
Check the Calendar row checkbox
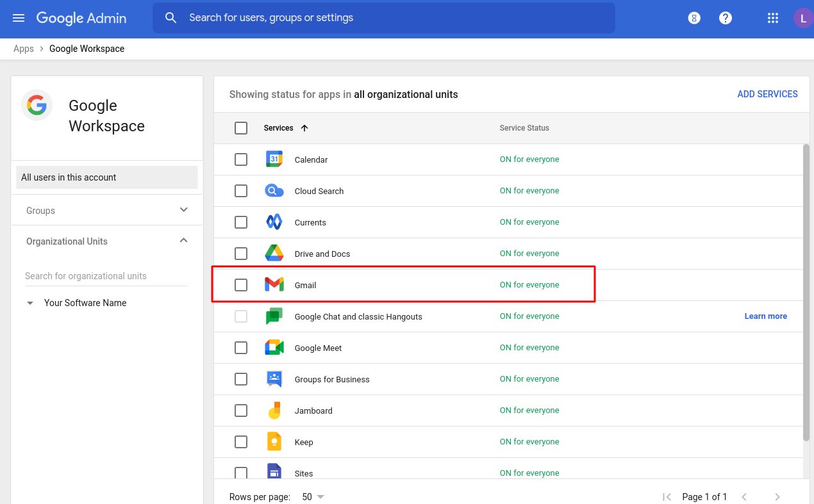point(241,159)
